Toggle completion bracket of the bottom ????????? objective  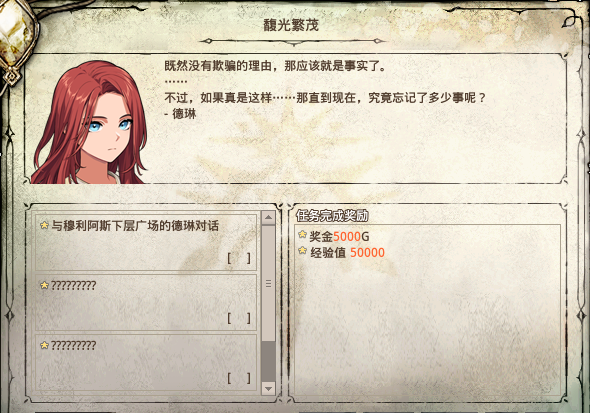coord(239,378)
